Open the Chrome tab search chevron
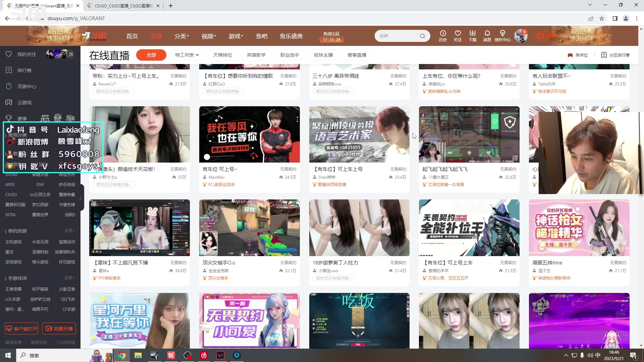644x362 pixels. (x=590, y=5)
